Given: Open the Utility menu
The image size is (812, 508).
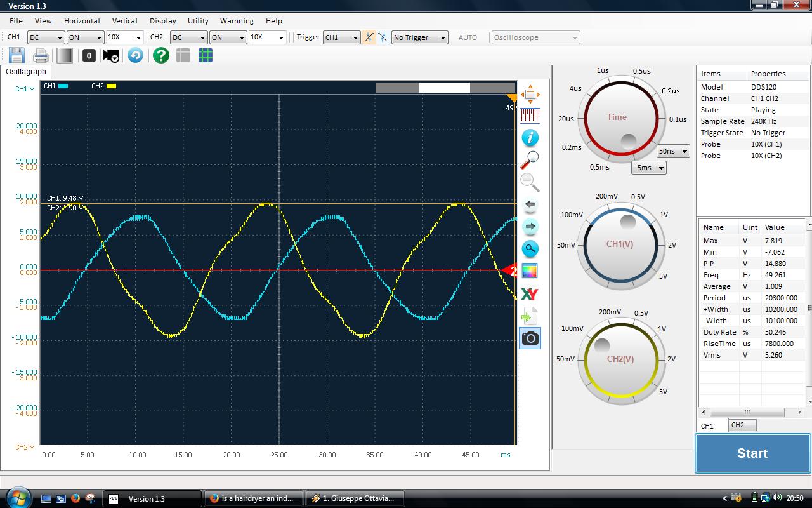Looking at the screenshot, I should tap(198, 21).
